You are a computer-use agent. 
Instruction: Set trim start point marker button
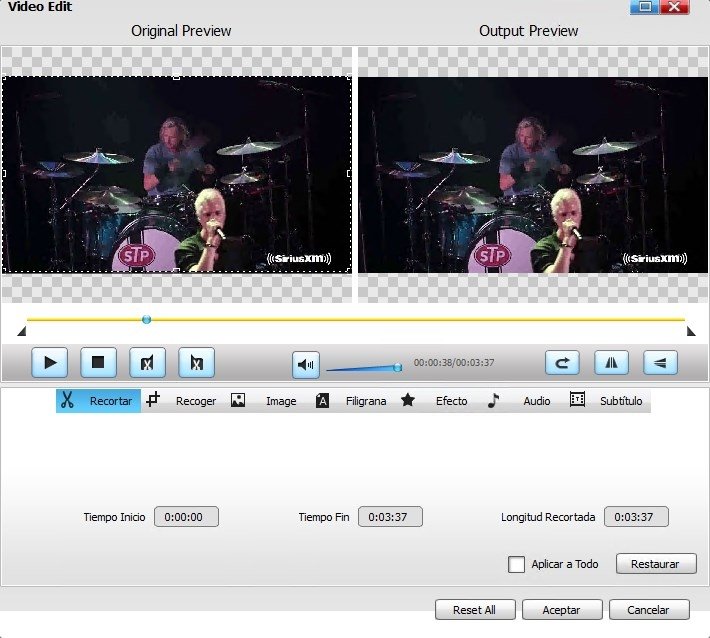pos(147,362)
